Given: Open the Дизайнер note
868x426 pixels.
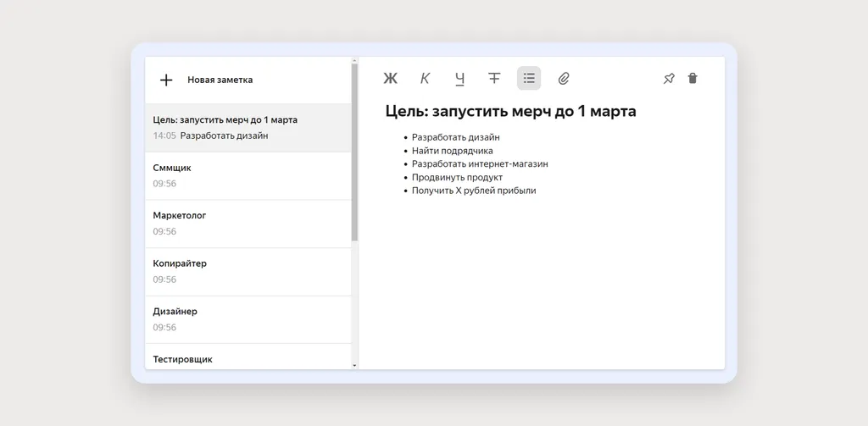Looking at the screenshot, I should click(248, 320).
